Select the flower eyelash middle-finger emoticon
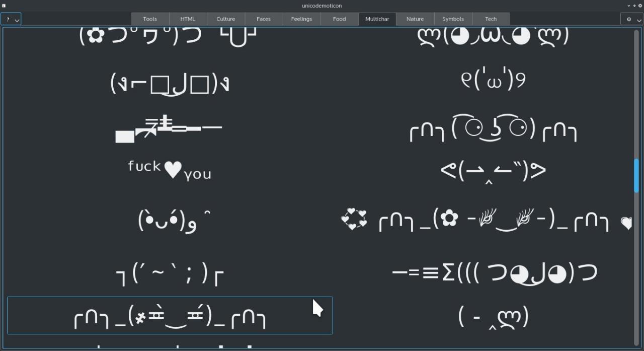The image size is (644, 351). click(487, 220)
